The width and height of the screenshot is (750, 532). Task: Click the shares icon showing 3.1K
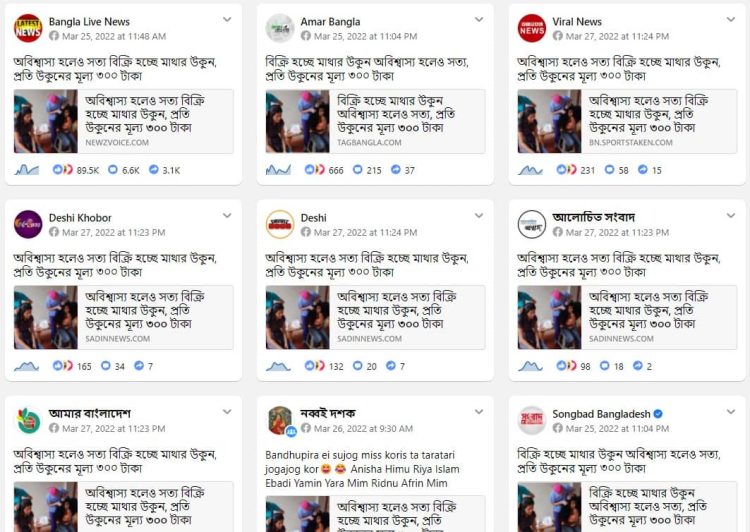tap(154, 170)
